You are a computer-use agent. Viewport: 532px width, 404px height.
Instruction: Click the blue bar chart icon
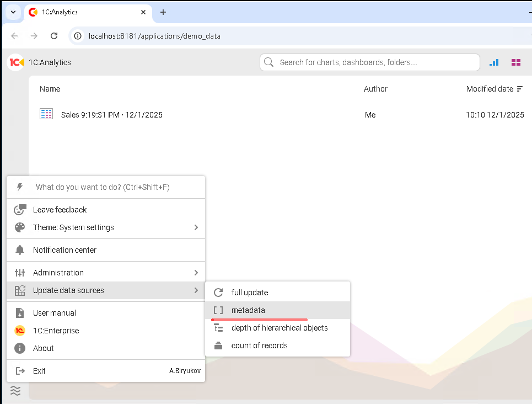[x=494, y=62]
